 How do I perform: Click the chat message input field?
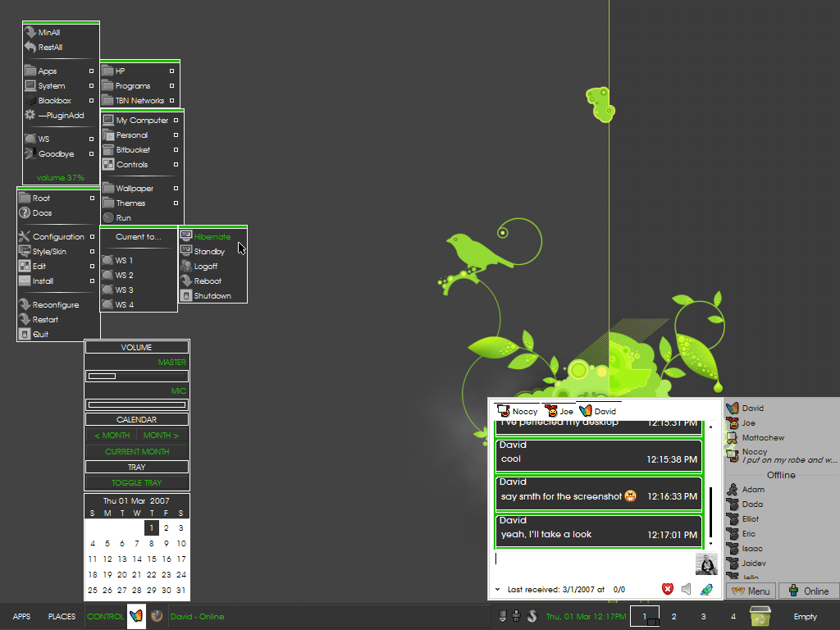[594, 564]
